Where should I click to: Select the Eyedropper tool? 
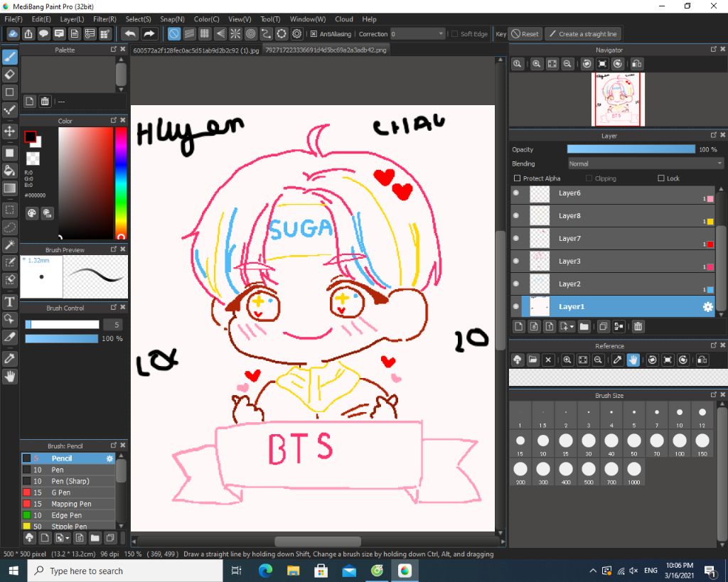coord(10,358)
